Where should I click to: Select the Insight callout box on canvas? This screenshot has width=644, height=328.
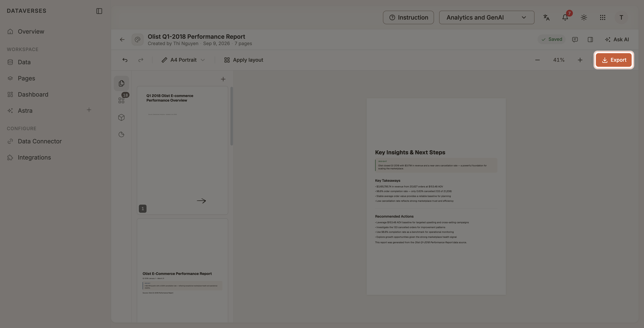pyautogui.click(x=436, y=165)
